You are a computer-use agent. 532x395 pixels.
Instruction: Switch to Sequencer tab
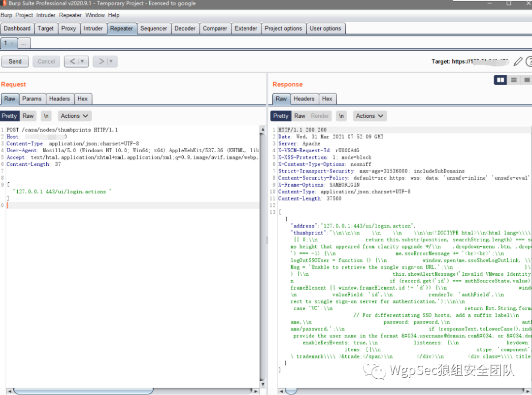tap(154, 29)
